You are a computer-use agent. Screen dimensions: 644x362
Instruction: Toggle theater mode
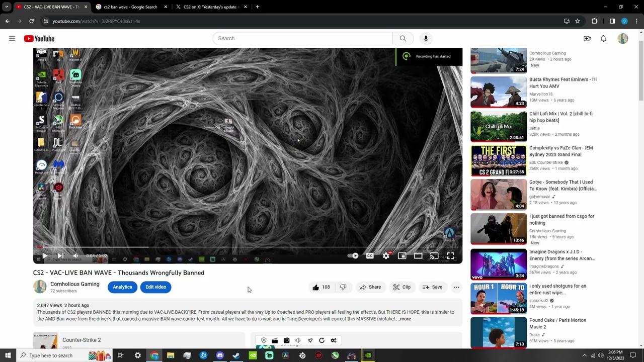pos(418,256)
